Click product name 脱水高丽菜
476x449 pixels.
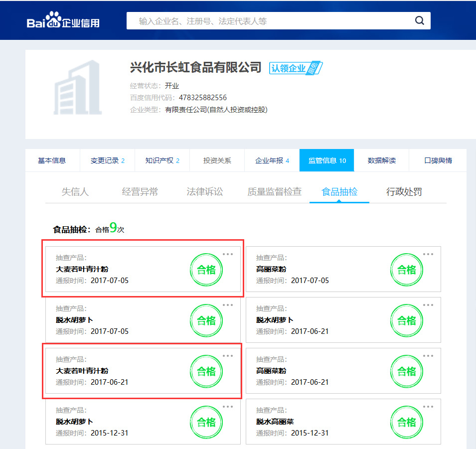pos(275,422)
